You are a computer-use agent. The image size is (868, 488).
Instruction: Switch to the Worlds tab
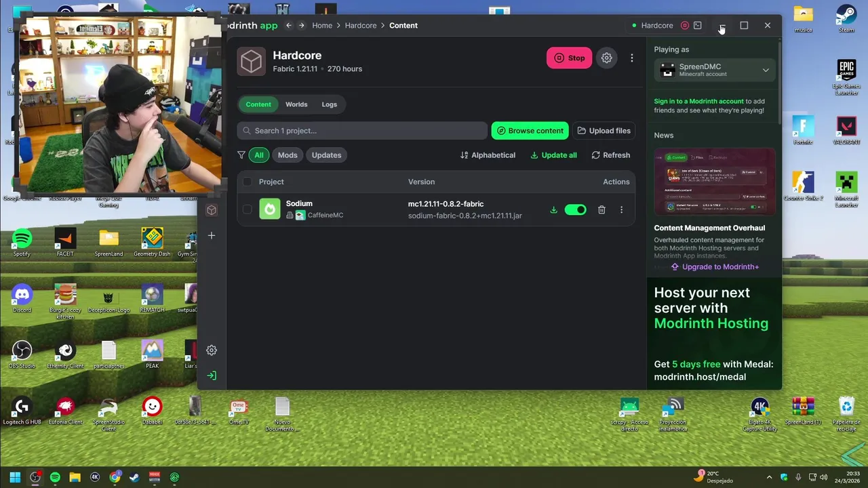pyautogui.click(x=296, y=104)
